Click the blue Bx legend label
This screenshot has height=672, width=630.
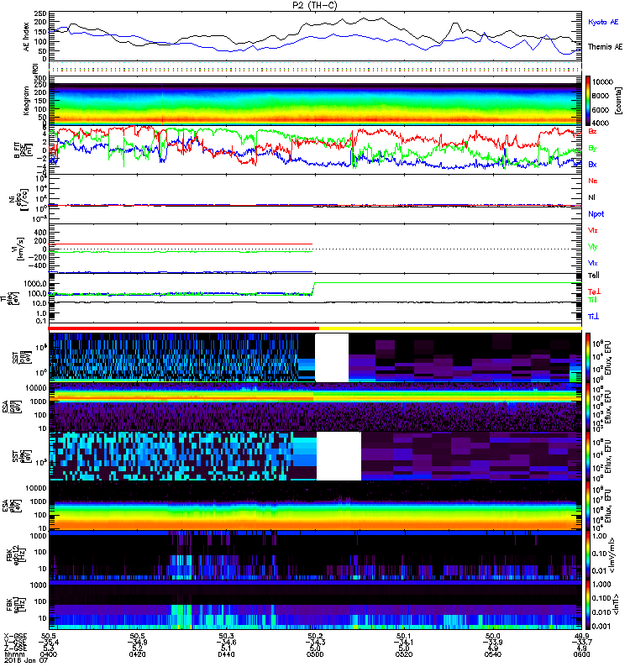coord(592,164)
